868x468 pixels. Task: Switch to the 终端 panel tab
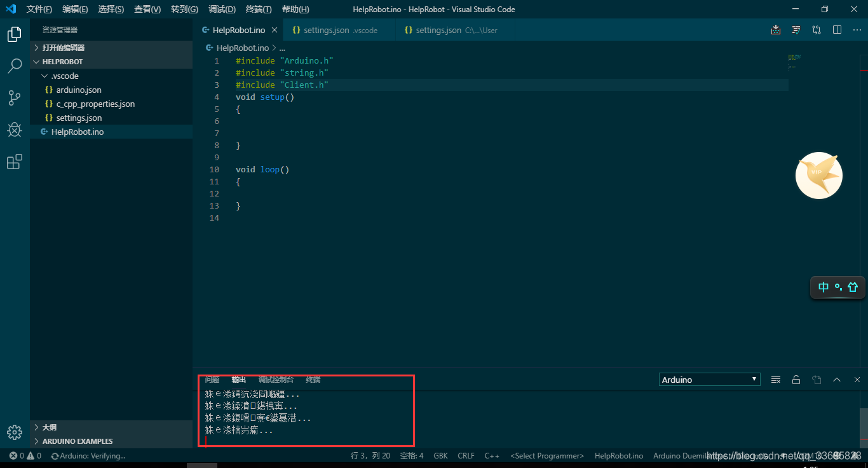click(x=313, y=380)
